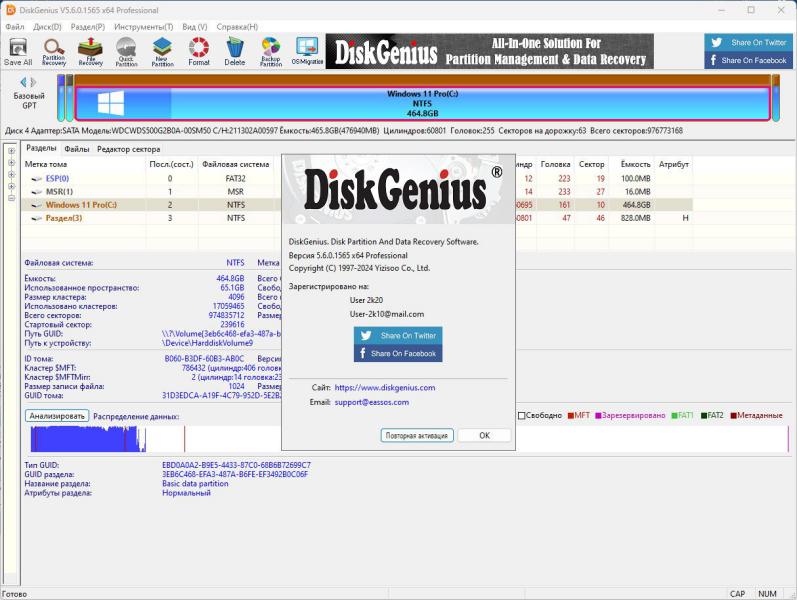Viewport: 797px width, 600px height.
Task: Click the drive icon beside ESP(0)
Action: (37, 178)
